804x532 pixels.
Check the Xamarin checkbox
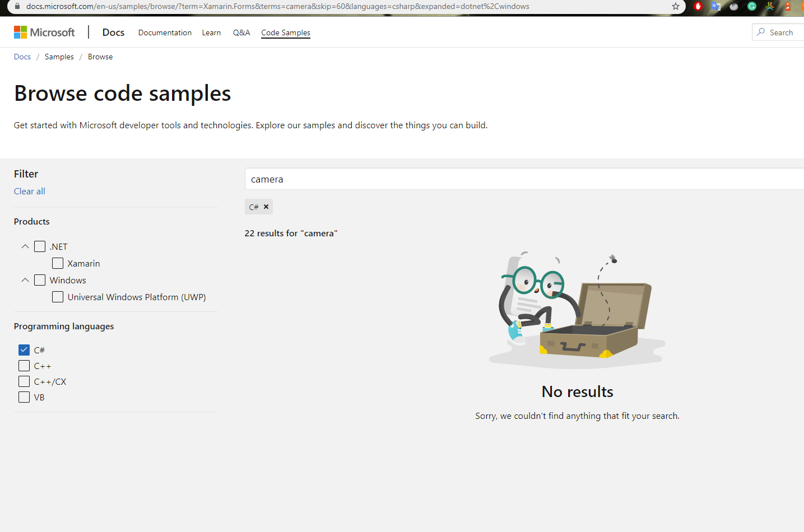click(x=58, y=263)
